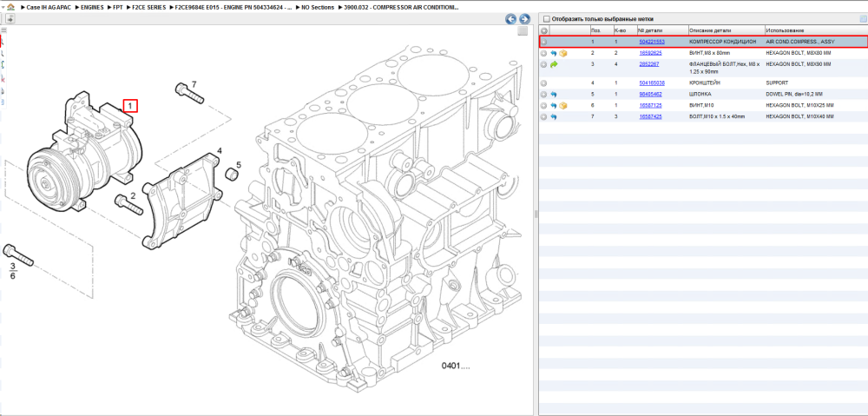Click the panel splitter handle between diagram and table

pyautogui.click(x=536, y=214)
